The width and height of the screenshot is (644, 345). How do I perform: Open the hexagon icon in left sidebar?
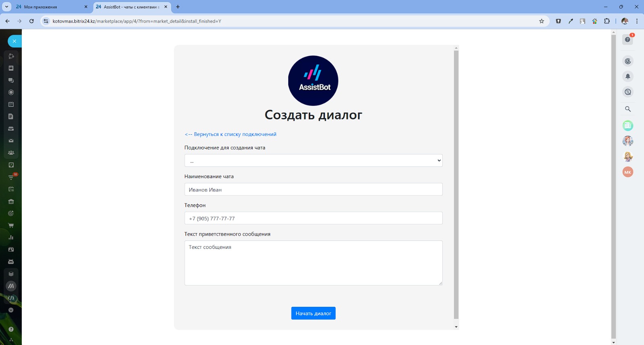pos(11,92)
